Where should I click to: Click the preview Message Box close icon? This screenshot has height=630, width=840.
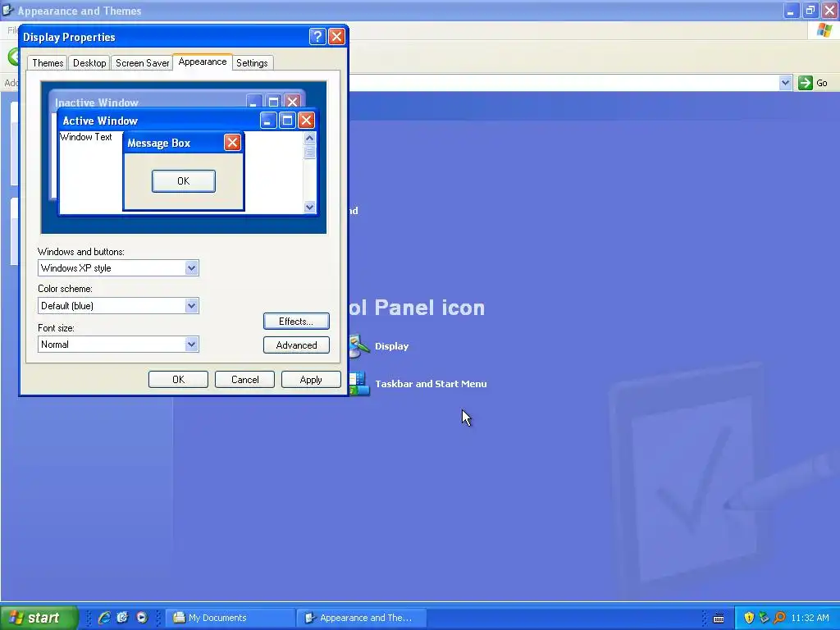tap(232, 143)
